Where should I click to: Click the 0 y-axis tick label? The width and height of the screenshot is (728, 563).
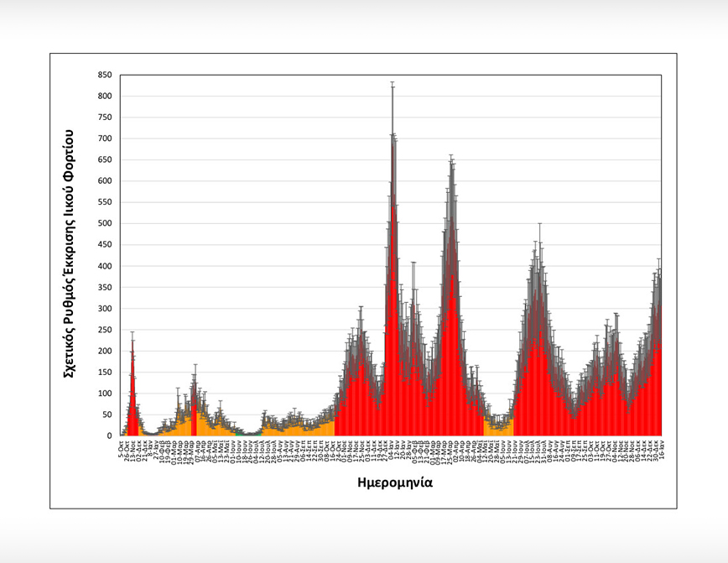click(x=109, y=435)
